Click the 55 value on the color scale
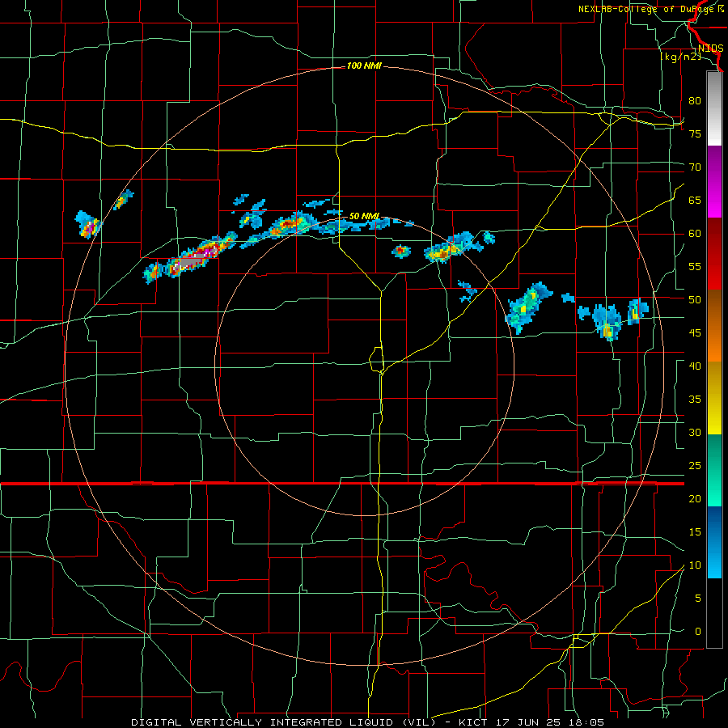The height and width of the screenshot is (728, 728). [695, 266]
